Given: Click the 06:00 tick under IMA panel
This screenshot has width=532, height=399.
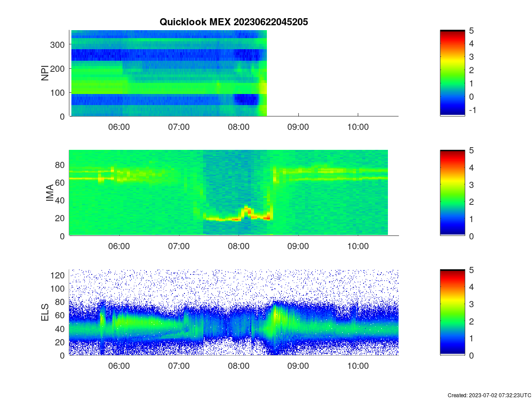Looking at the screenshot, I should [x=119, y=246].
